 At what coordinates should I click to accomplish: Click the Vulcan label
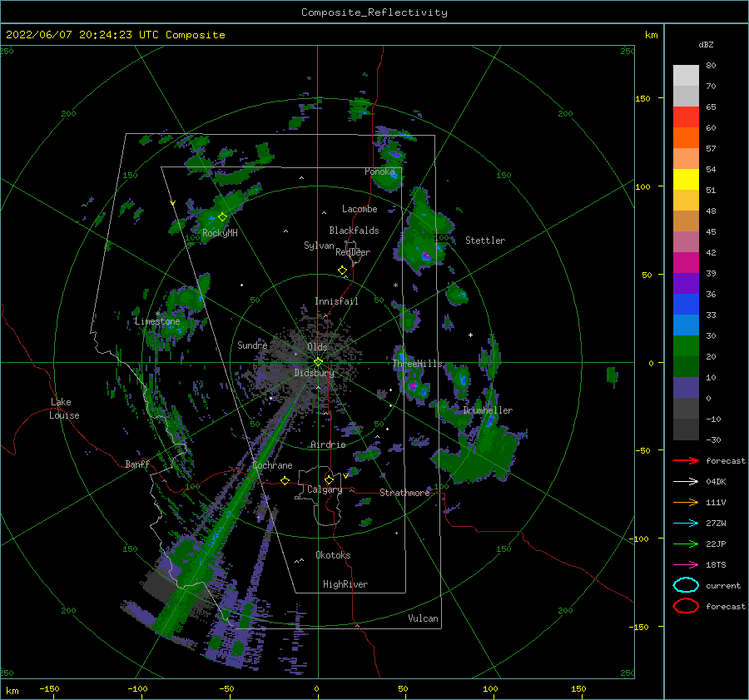[423, 618]
